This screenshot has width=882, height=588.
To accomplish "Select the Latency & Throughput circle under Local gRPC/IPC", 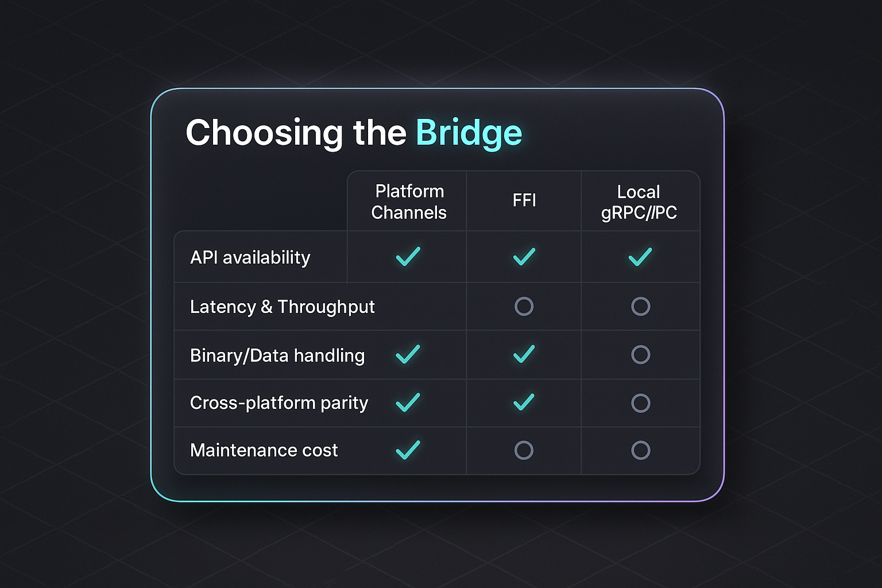I will (641, 306).
